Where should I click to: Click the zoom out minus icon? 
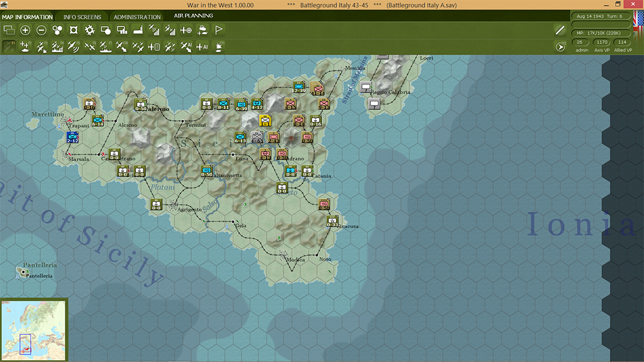point(41,30)
